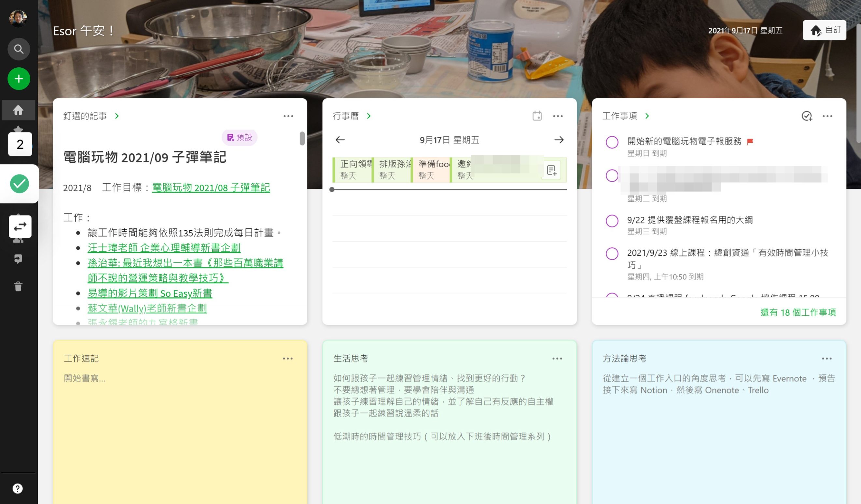The height and width of the screenshot is (504, 861).
Task: Open the green checkmark Tasks sidebar item
Action: tap(20, 184)
